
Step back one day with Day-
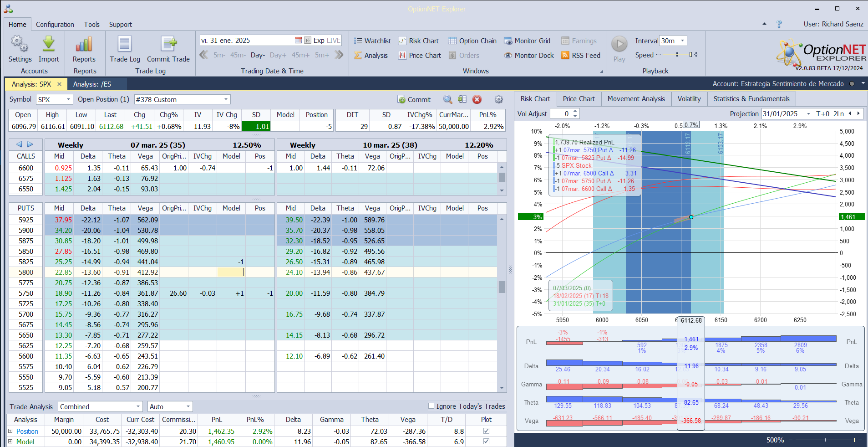[x=258, y=55]
